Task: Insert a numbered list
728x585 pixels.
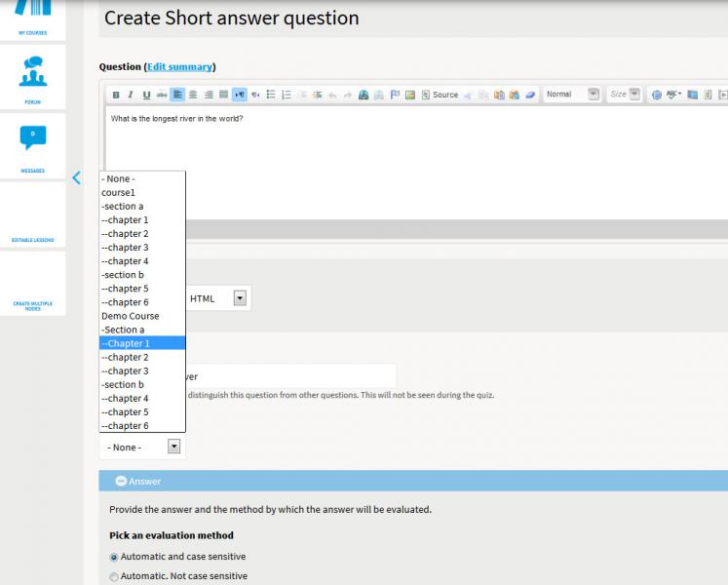Action: [x=287, y=95]
